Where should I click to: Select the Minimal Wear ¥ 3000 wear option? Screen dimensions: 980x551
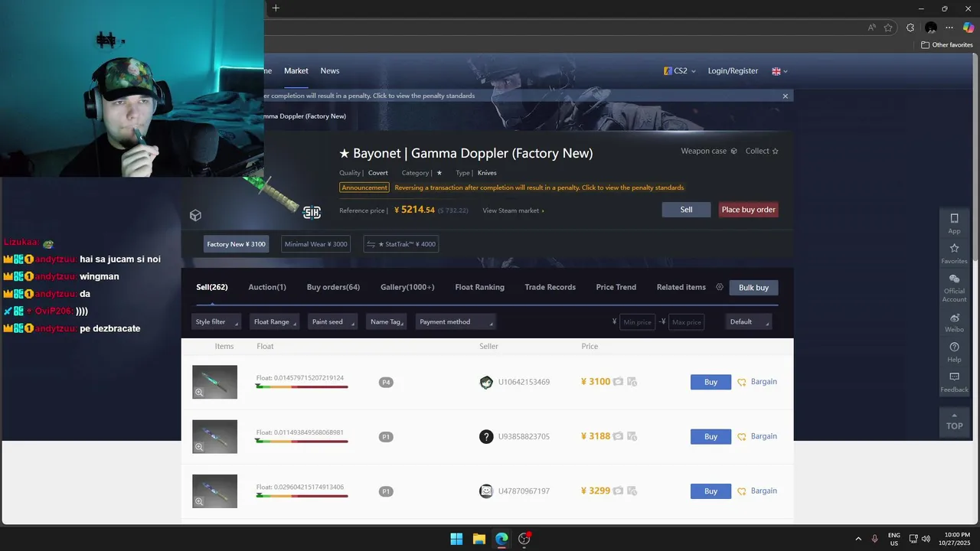315,244
